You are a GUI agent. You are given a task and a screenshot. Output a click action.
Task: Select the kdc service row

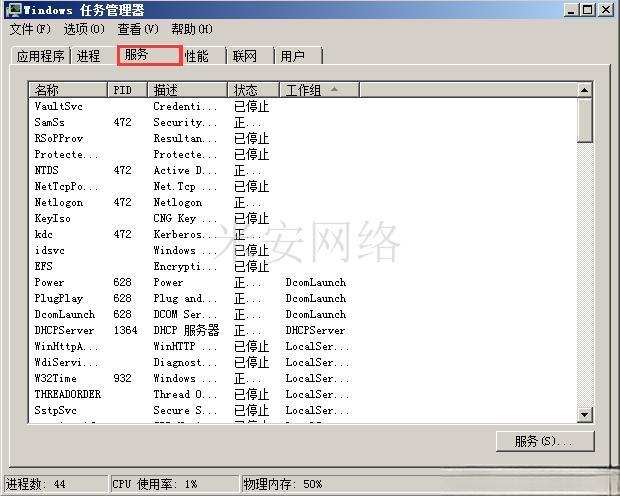tap(303, 234)
